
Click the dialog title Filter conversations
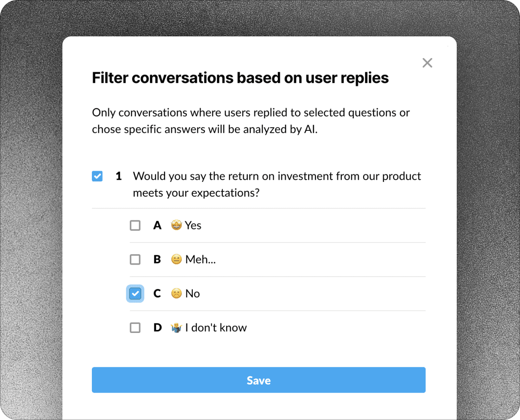(x=240, y=78)
